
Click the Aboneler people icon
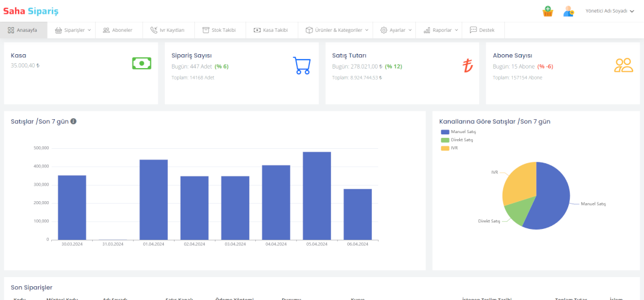pos(106,30)
